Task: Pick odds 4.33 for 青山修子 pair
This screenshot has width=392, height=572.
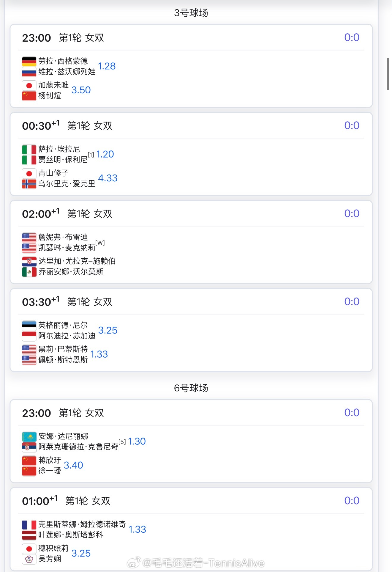Action: coord(108,178)
